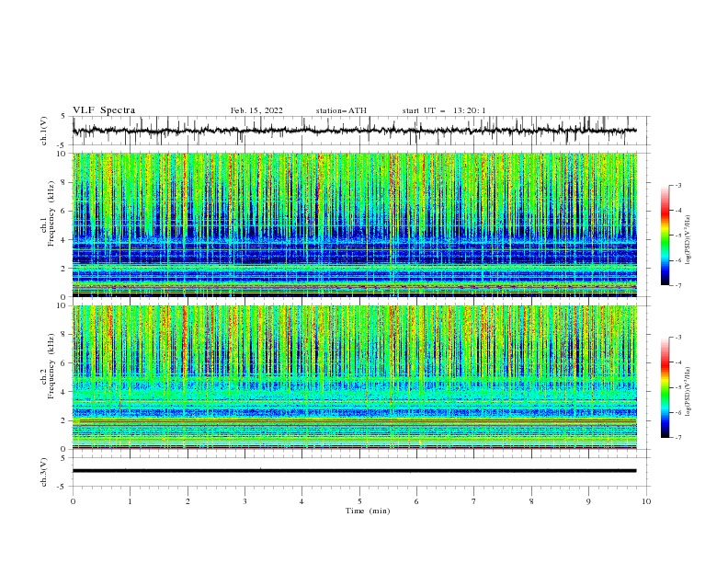Screen dimensions: 728x563
Task: Click the '4' tick on ch.1 frequency axis
Action: 64,240
